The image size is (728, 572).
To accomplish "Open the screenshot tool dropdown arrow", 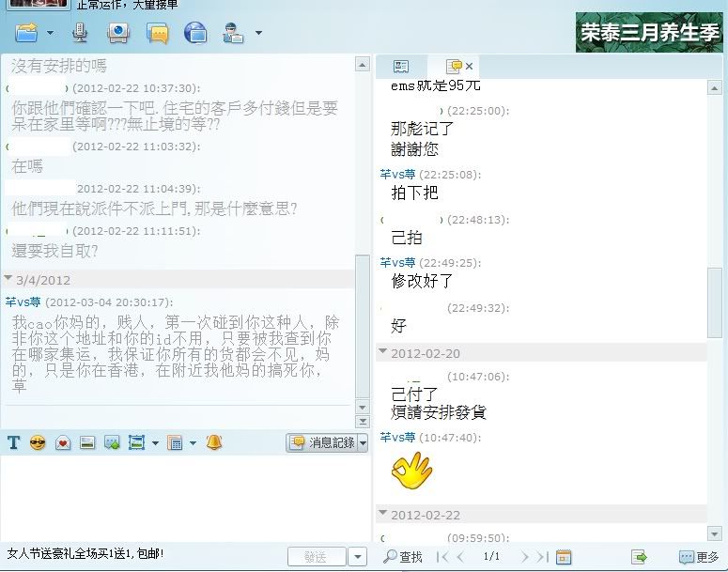I will (x=155, y=442).
